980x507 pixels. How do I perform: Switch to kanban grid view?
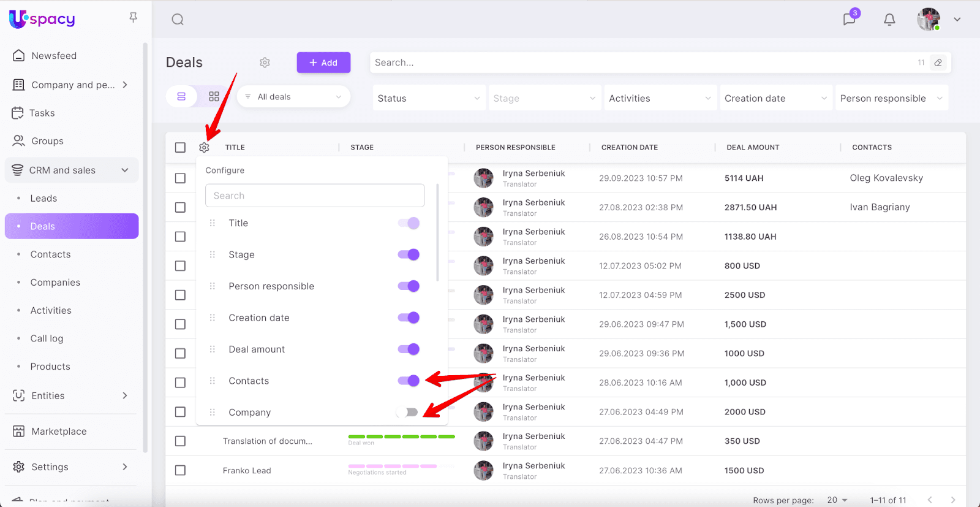pyautogui.click(x=214, y=97)
